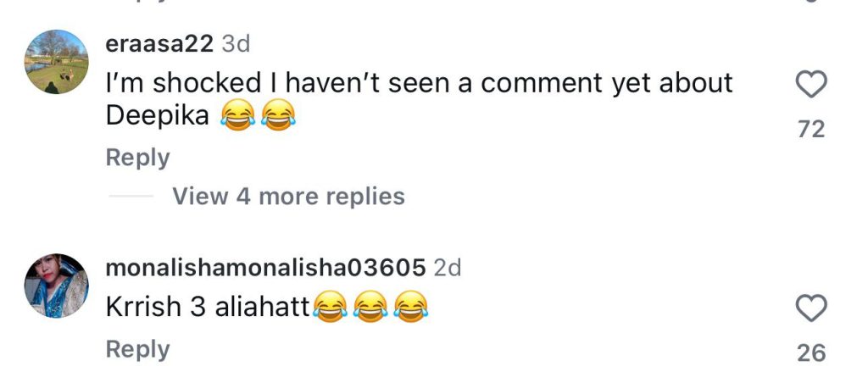The width and height of the screenshot is (868, 372).
Task: Show the 72 likes count
Action: tap(811, 129)
